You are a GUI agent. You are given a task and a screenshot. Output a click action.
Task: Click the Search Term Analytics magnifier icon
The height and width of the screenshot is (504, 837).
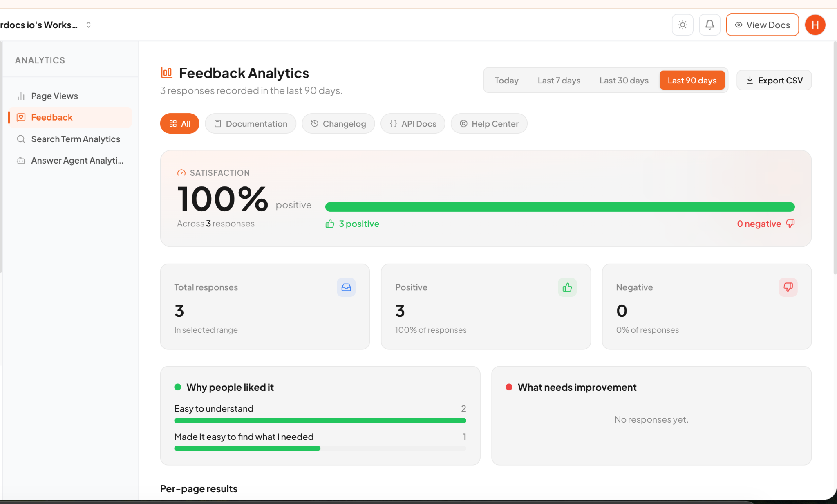[x=21, y=139]
